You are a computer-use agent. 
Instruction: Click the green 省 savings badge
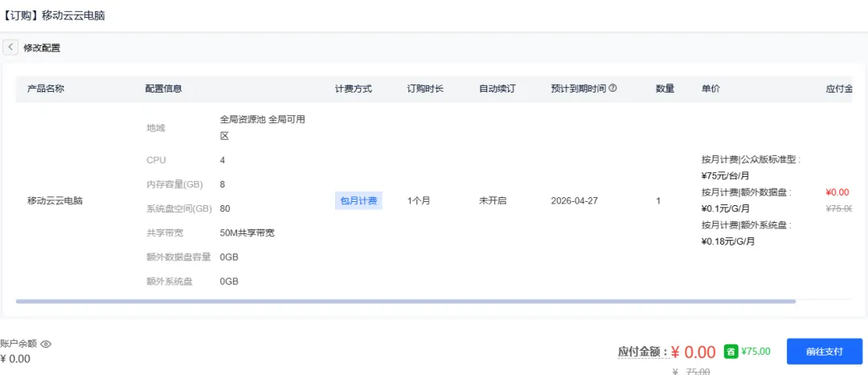click(x=731, y=351)
